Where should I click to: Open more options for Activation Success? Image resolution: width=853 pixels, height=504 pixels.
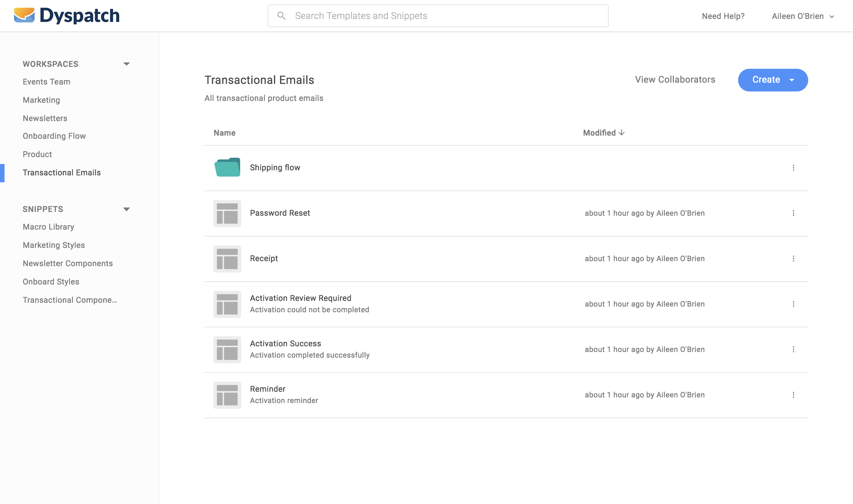tap(793, 349)
